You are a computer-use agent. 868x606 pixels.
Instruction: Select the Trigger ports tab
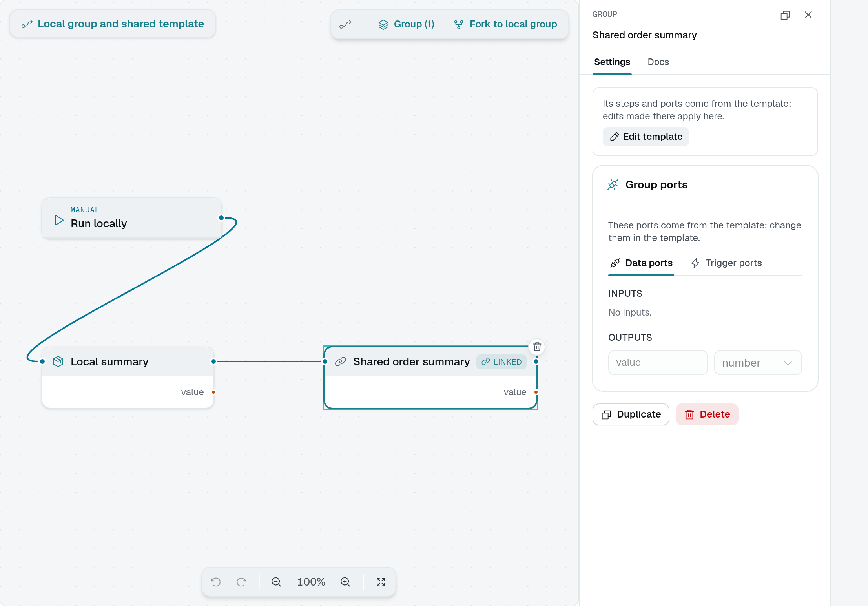(x=727, y=263)
